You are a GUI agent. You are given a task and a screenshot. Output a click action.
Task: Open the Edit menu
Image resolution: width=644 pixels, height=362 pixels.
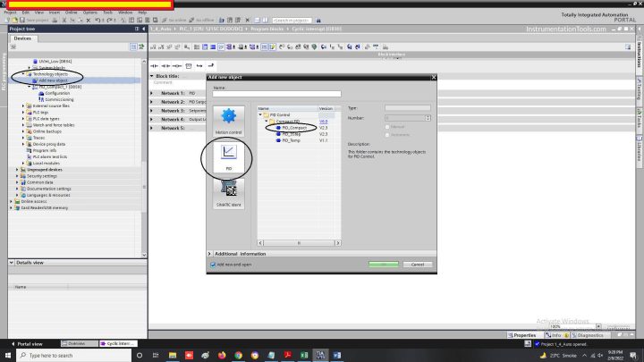point(25,13)
